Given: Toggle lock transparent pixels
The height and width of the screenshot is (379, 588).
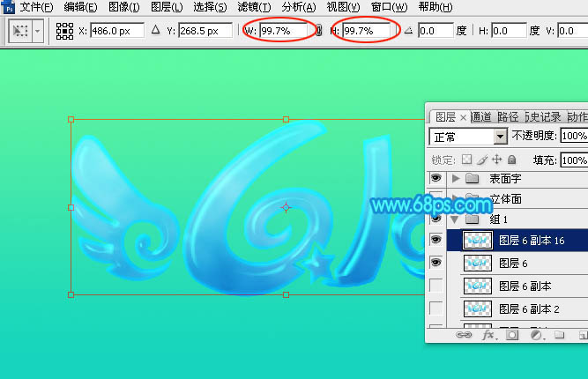Looking at the screenshot, I should (x=466, y=160).
